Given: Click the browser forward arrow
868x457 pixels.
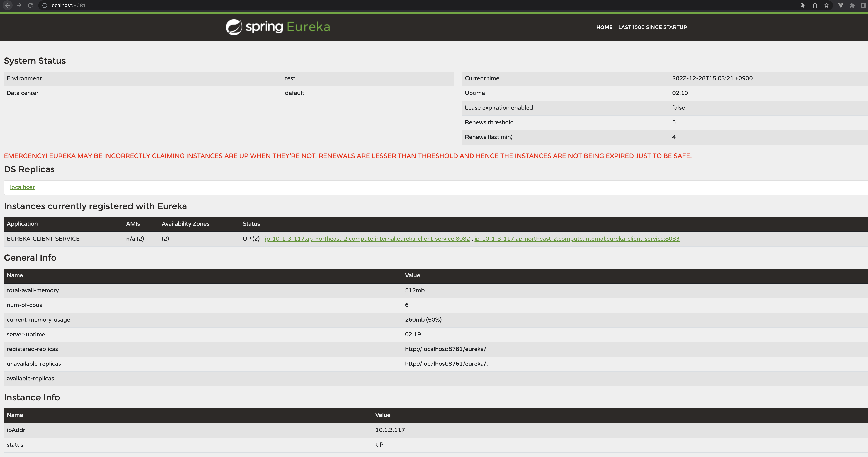Looking at the screenshot, I should (19, 5).
